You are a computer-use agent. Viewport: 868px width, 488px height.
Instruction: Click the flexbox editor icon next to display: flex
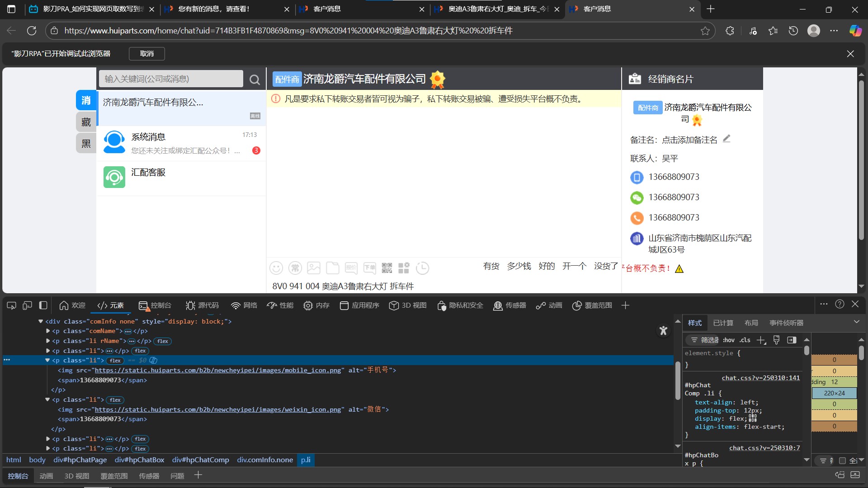(x=753, y=418)
